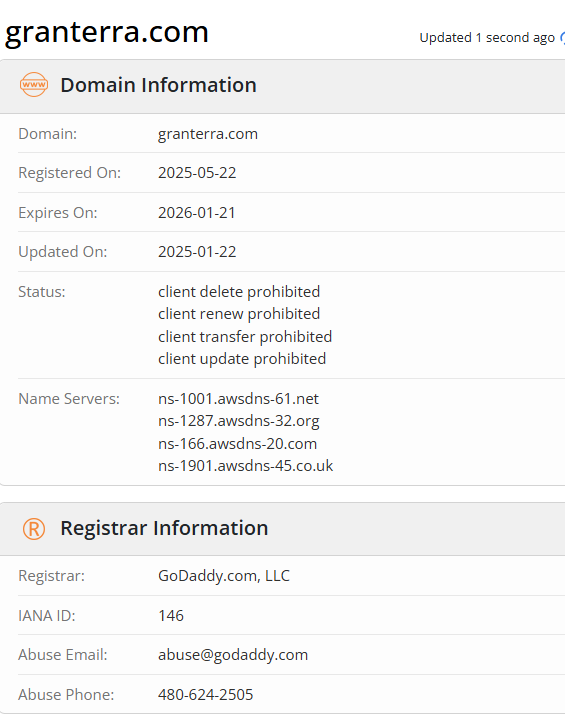This screenshot has width=565, height=714.
Task: Click status client update prohibited
Action: click(x=242, y=359)
